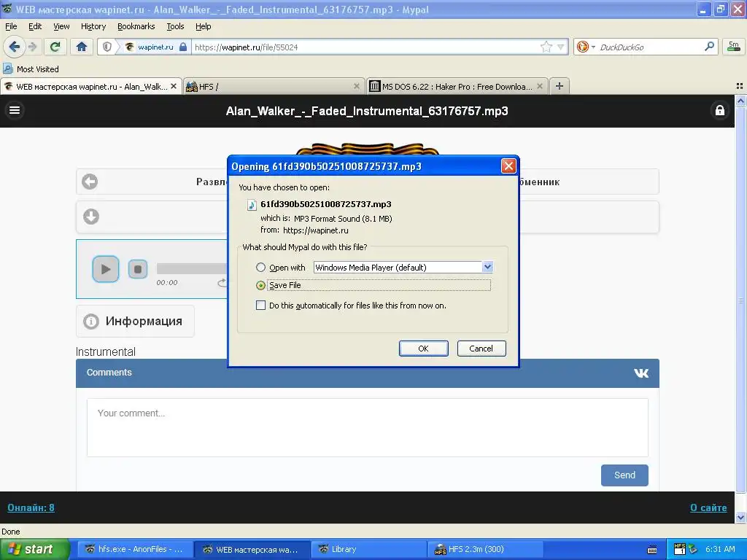Stop the audio player
747x560 pixels.
[x=138, y=269]
